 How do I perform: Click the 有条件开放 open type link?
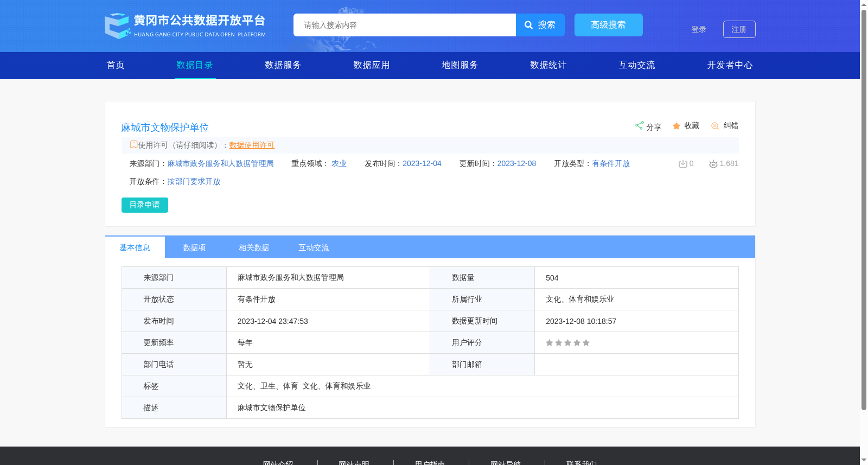coord(611,163)
